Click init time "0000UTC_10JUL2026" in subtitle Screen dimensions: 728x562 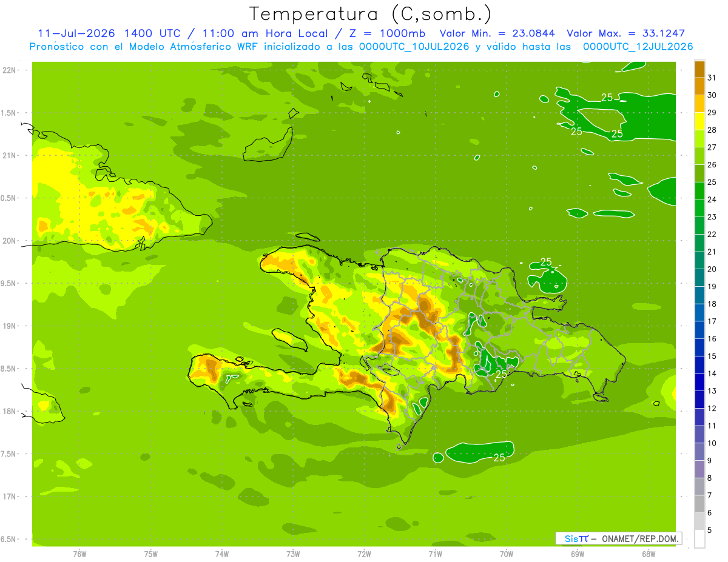414,47
